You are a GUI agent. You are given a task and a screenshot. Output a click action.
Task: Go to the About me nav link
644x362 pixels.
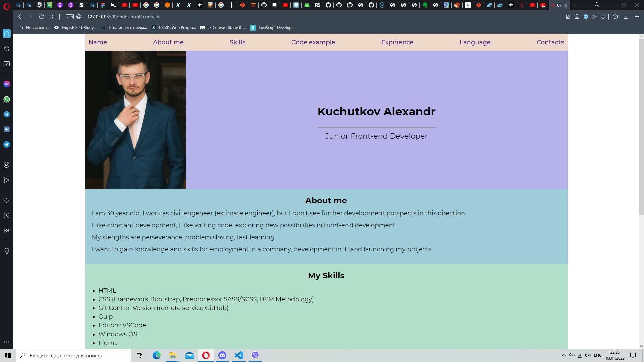(168, 42)
